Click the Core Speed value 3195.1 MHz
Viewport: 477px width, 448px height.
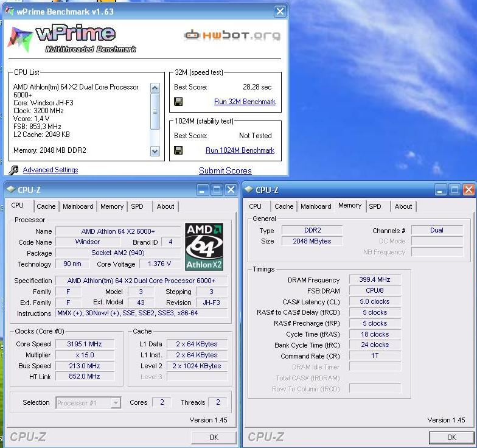(x=85, y=344)
